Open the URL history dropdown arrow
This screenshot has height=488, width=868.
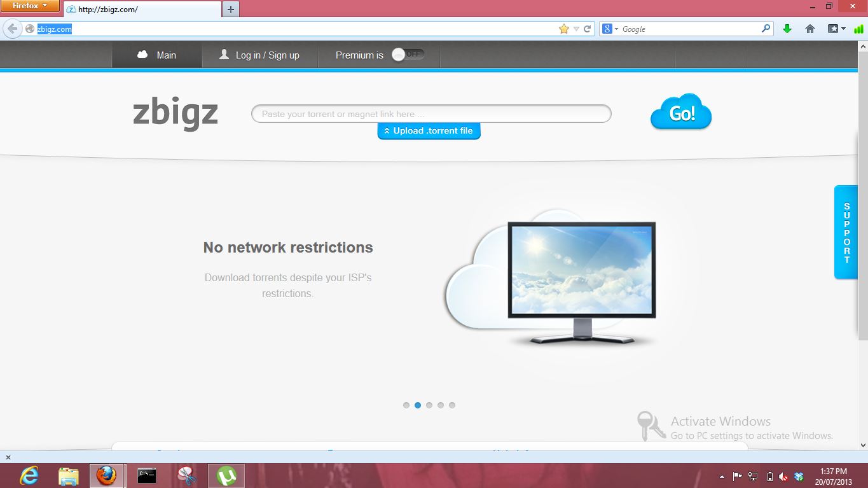[576, 29]
